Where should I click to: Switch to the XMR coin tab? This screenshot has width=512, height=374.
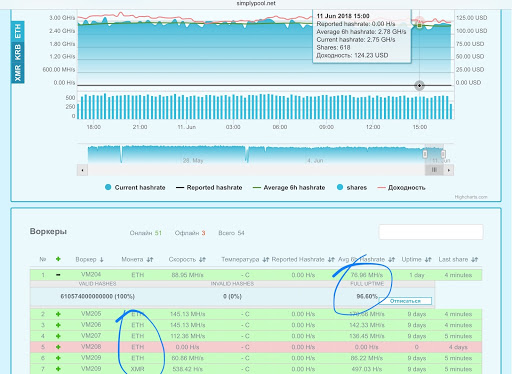pyautogui.click(x=18, y=73)
